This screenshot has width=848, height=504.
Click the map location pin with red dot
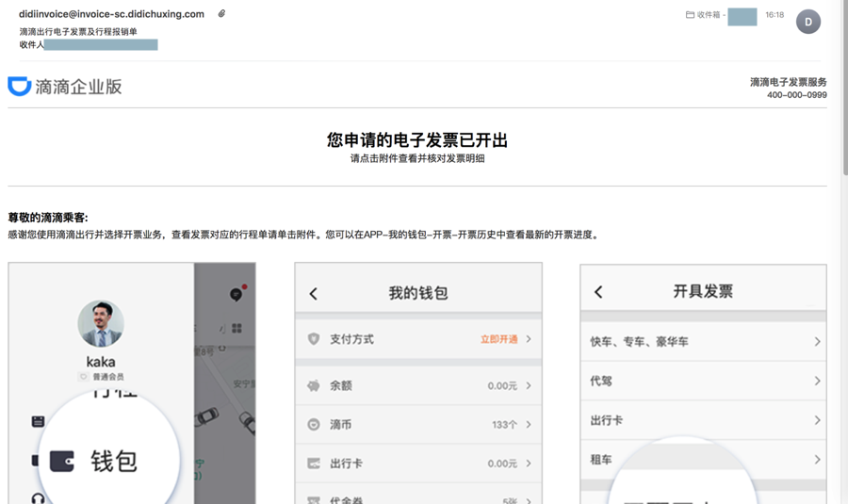(x=236, y=294)
